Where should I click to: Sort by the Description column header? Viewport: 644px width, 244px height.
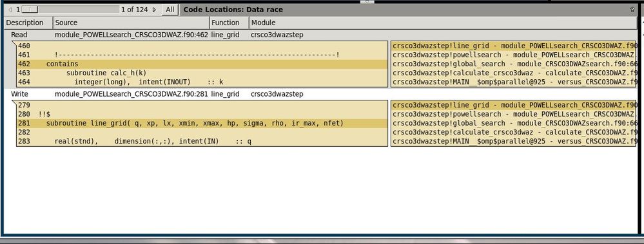click(x=28, y=23)
